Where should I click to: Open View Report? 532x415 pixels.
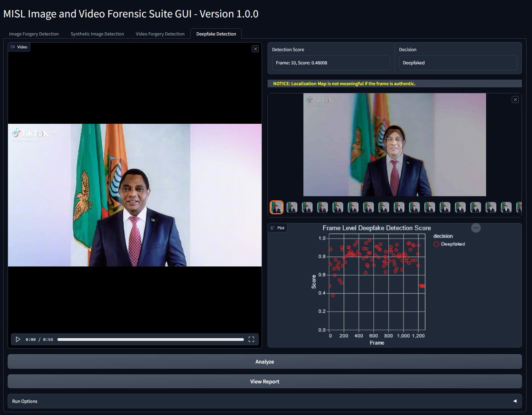tap(265, 381)
